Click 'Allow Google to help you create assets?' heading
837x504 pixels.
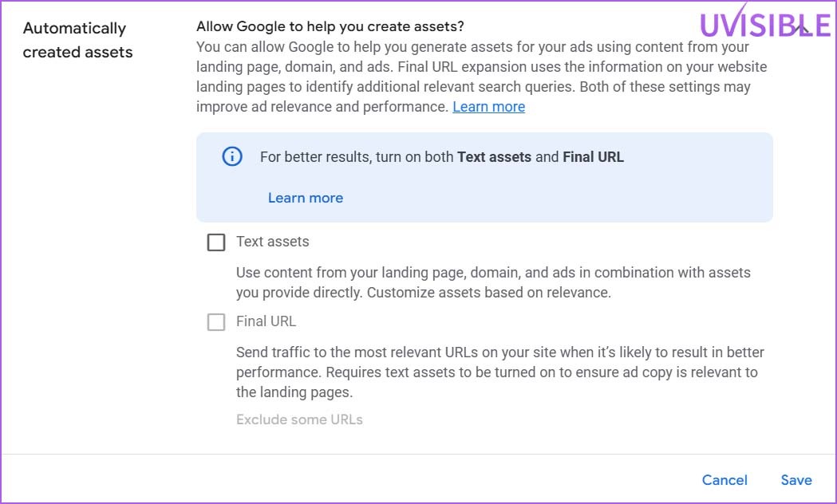click(330, 26)
